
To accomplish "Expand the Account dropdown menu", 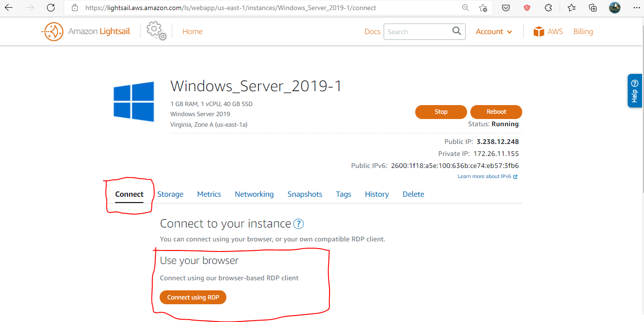I will tap(494, 32).
